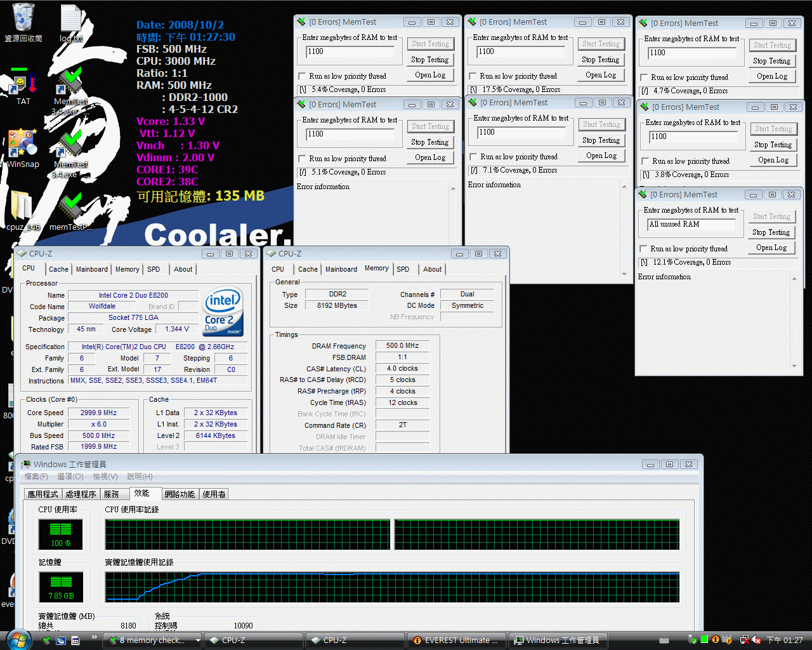The height and width of the screenshot is (650, 812).
Task: Expand the quick launch overflow chevron
Action: click(95, 637)
